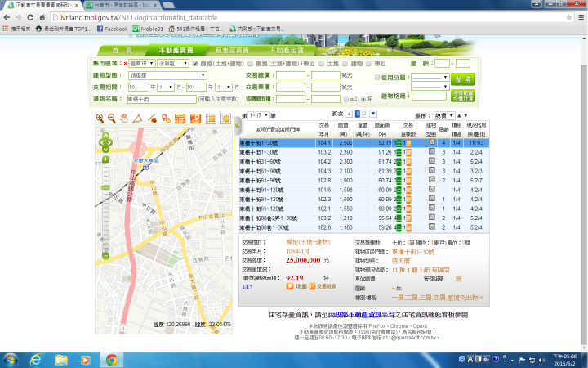Select the red pin locate tool

[166, 119]
